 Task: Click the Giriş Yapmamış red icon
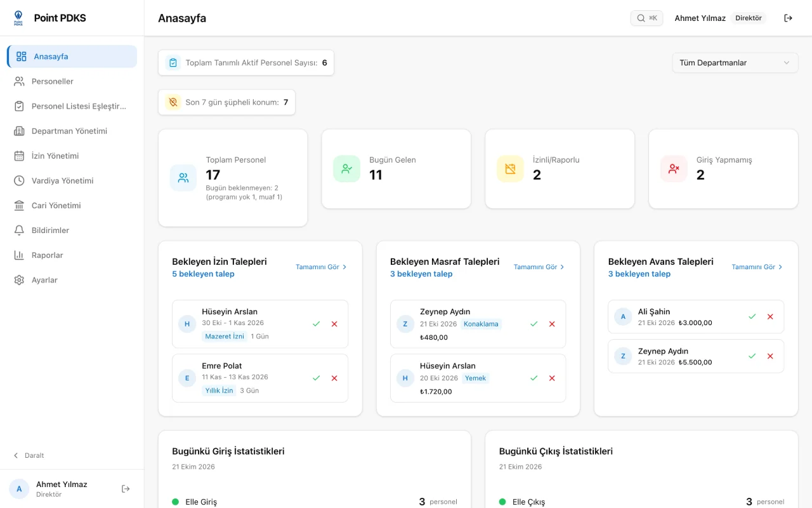point(674,169)
